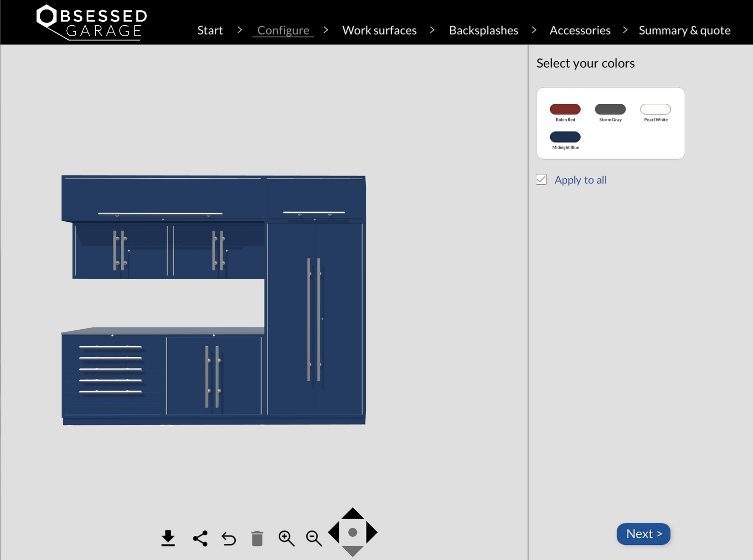This screenshot has height=560, width=753.
Task: Reset view using the center dot button
Action: 352,532
